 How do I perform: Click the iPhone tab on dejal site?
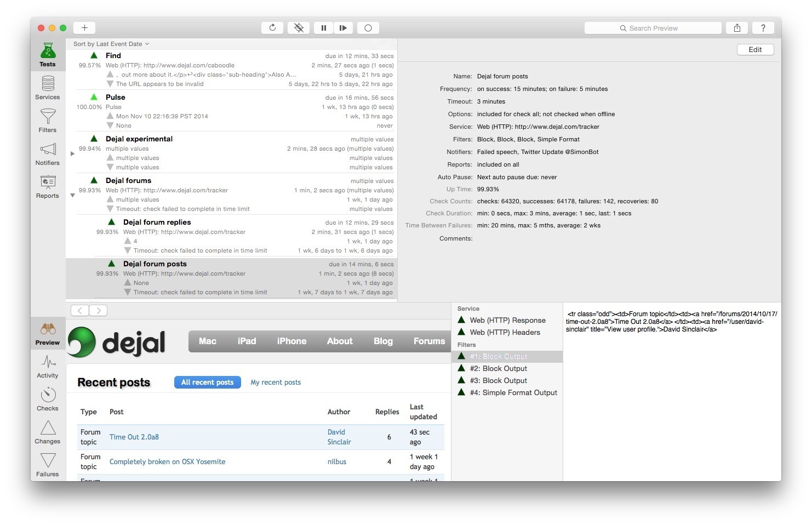click(x=291, y=341)
